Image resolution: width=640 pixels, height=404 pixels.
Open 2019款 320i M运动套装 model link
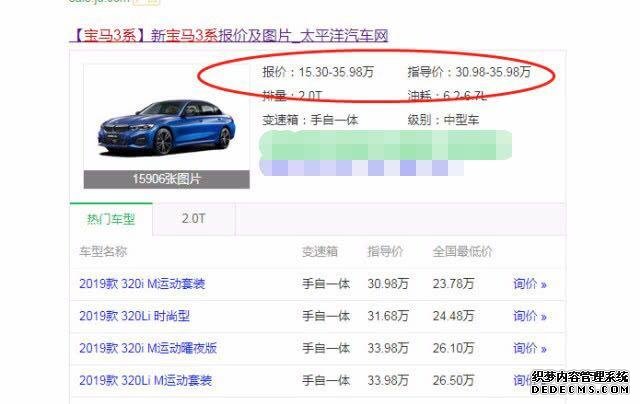click(x=142, y=284)
